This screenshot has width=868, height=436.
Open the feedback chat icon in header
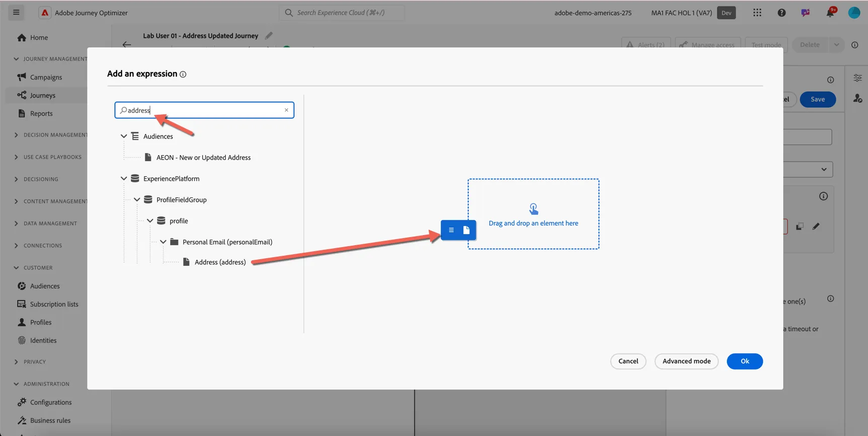click(x=806, y=13)
